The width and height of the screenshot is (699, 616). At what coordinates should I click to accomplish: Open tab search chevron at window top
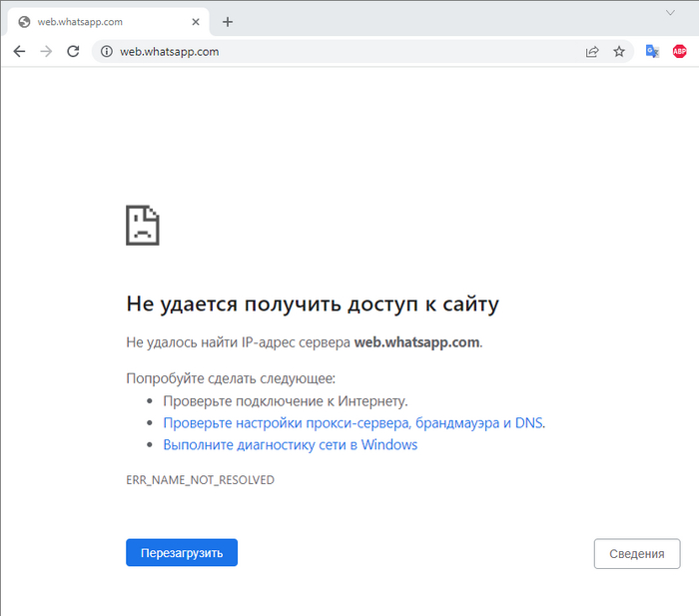click(x=670, y=13)
